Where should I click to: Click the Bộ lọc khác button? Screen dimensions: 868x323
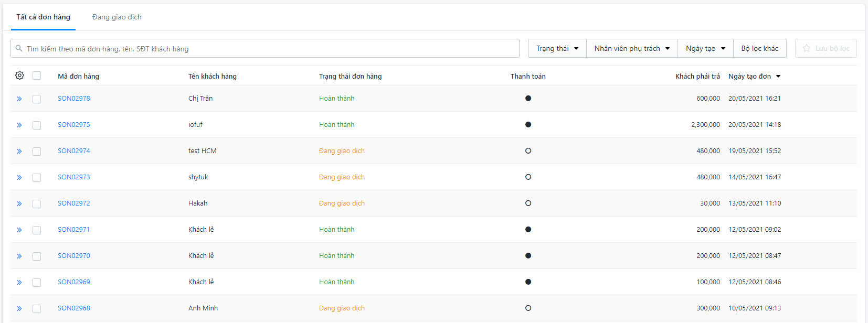(x=759, y=48)
